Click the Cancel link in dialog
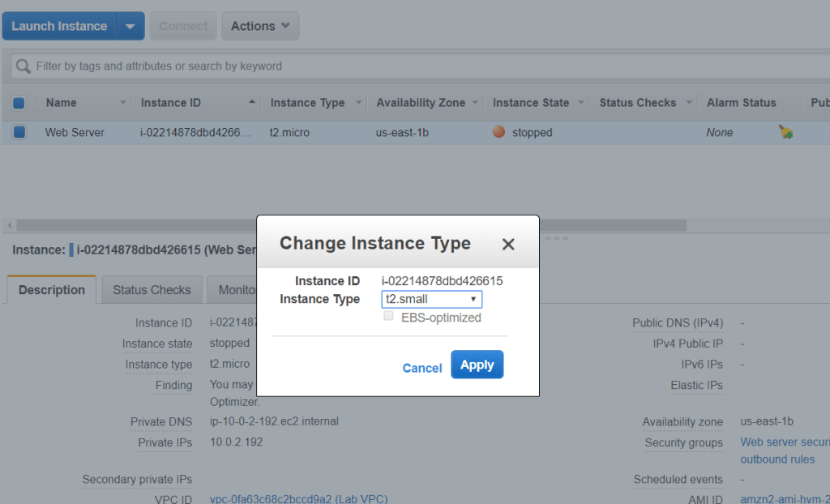The height and width of the screenshot is (504, 830). point(422,368)
